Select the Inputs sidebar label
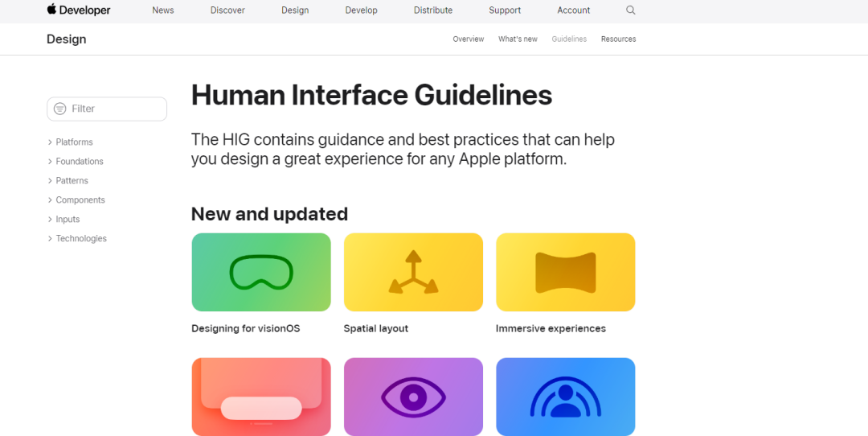The image size is (868, 436). 68,220
